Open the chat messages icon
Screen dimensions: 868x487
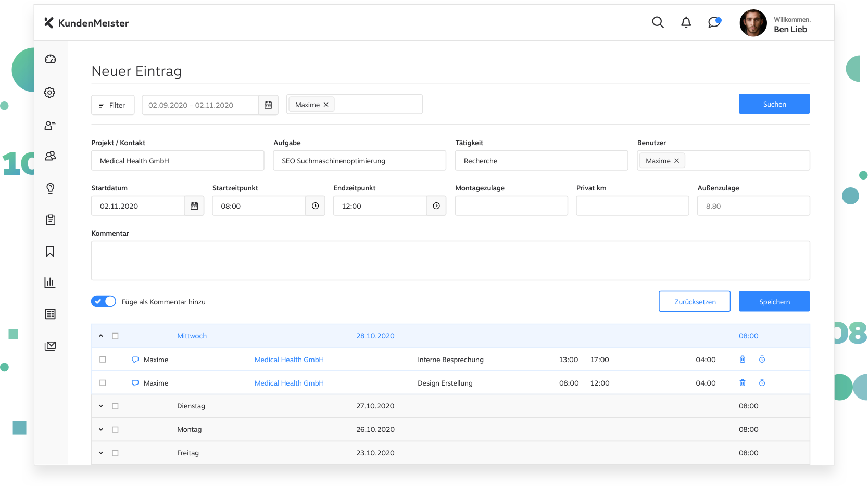point(714,22)
